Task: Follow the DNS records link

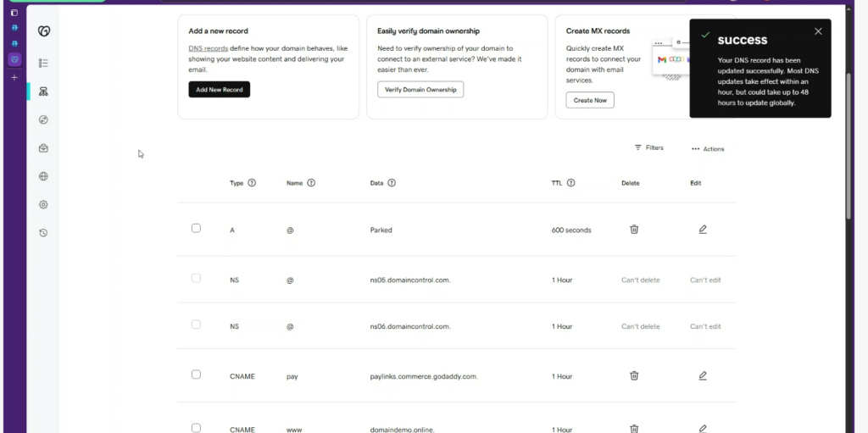Action: coord(208,49)
